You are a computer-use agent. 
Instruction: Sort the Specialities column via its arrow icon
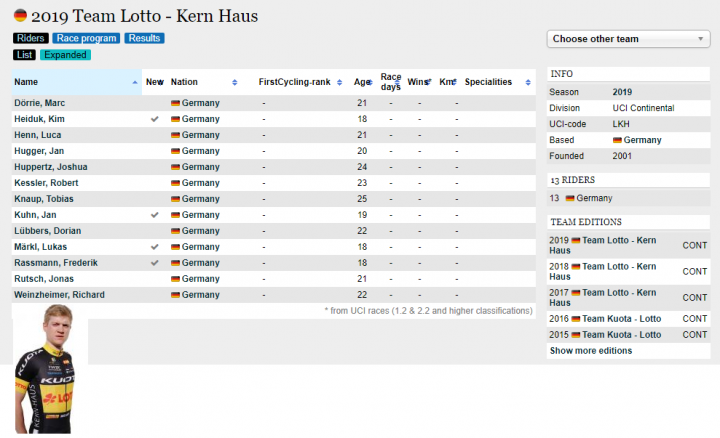click(528, 82)
